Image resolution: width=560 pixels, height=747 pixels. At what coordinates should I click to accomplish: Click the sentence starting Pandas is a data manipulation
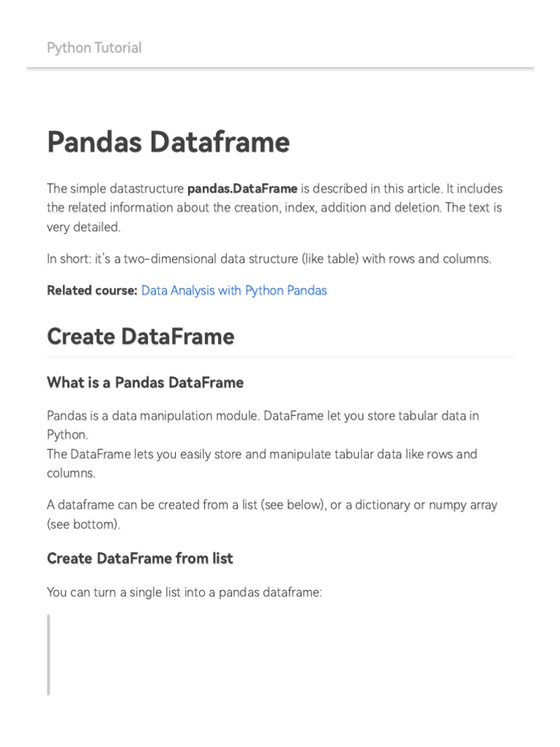click(262, 416)
